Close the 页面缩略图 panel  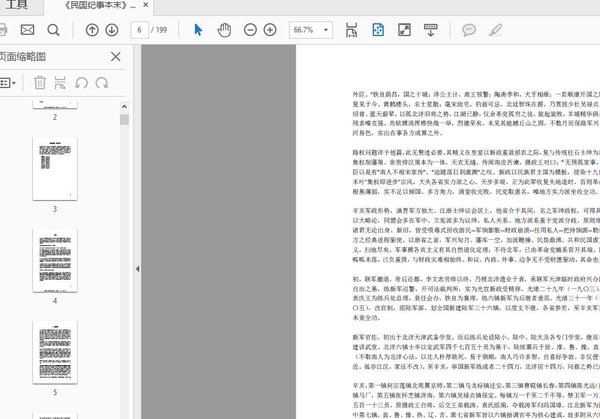[116, 57]
